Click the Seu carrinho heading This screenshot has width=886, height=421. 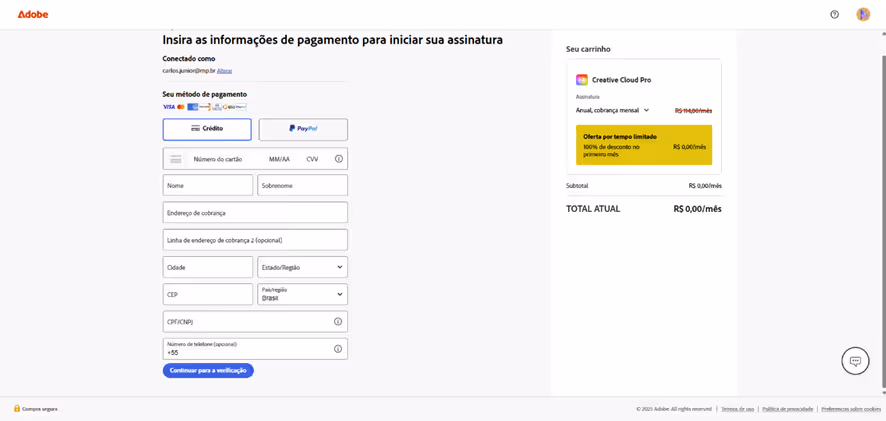click(588, 49)
